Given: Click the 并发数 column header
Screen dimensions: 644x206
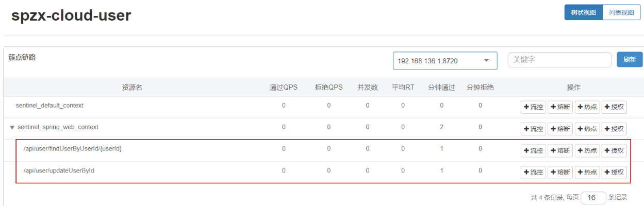Looking at the screenshot, I should click(x=368, y=88).
